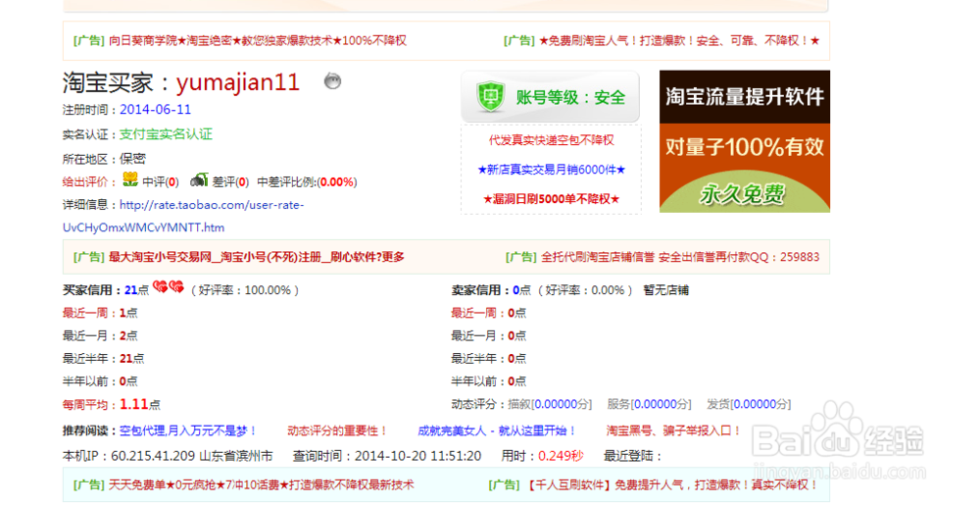
Task: Click the registration date 2014-06-11
Action: pyautogui.click(x=155, y=110)
